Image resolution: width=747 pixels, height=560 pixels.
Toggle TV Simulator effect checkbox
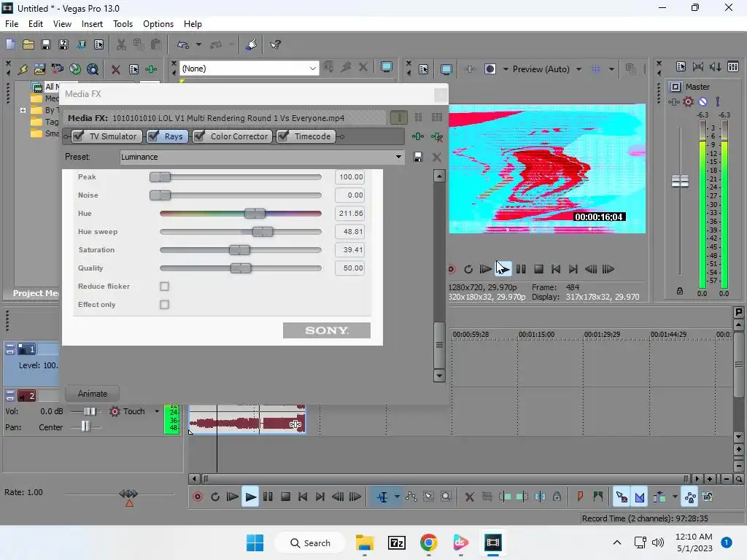[x=79, y=136]
